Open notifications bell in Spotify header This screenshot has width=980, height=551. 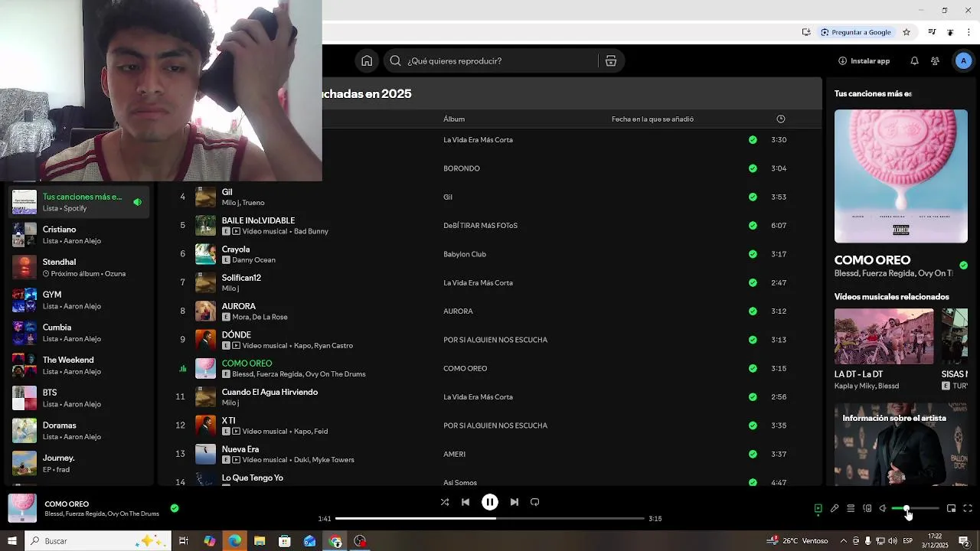coord(914,61)
